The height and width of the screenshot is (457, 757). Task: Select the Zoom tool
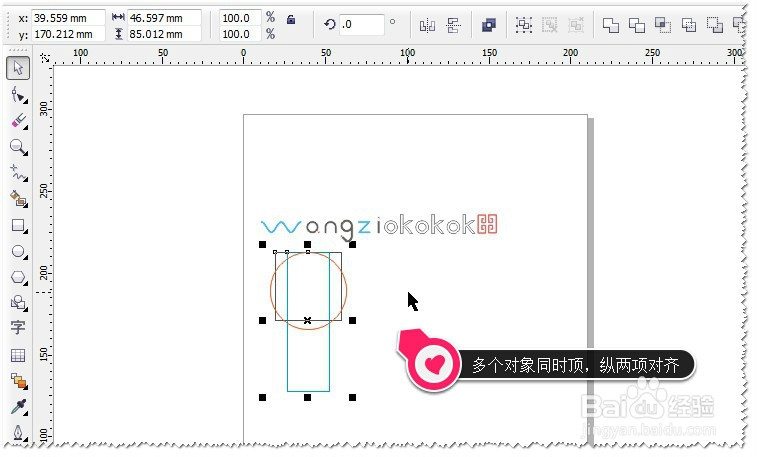click(18, 147)
